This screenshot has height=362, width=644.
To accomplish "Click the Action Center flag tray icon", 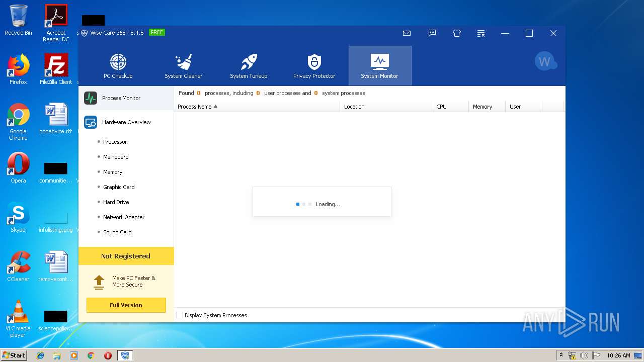I will coord(596,355).
